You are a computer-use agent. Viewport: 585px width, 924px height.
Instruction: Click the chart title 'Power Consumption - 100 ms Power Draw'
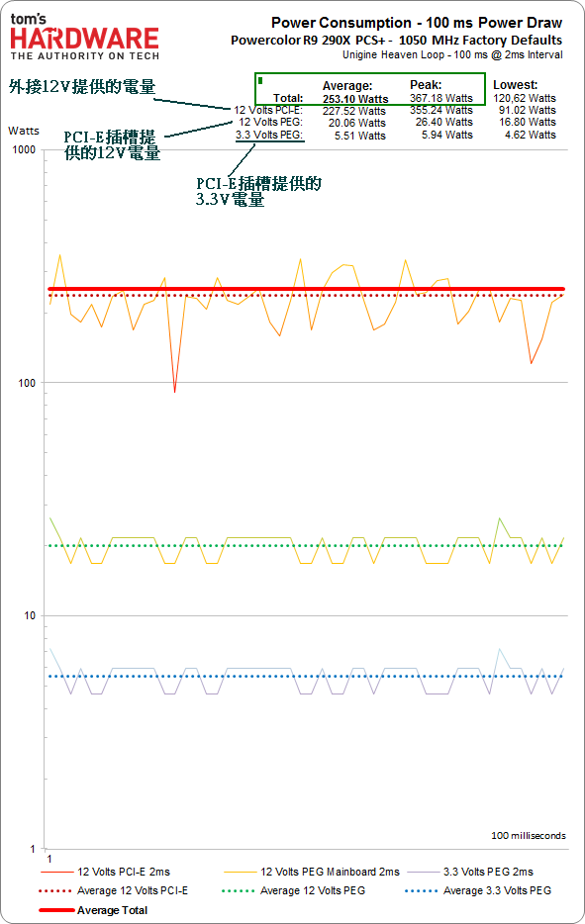click(x=417, y=23)
